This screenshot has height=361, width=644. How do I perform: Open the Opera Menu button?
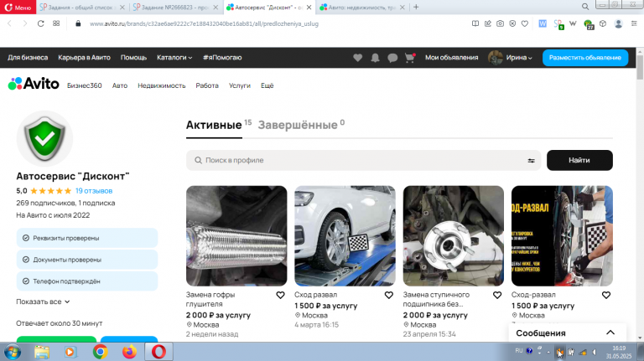(18, 8)
